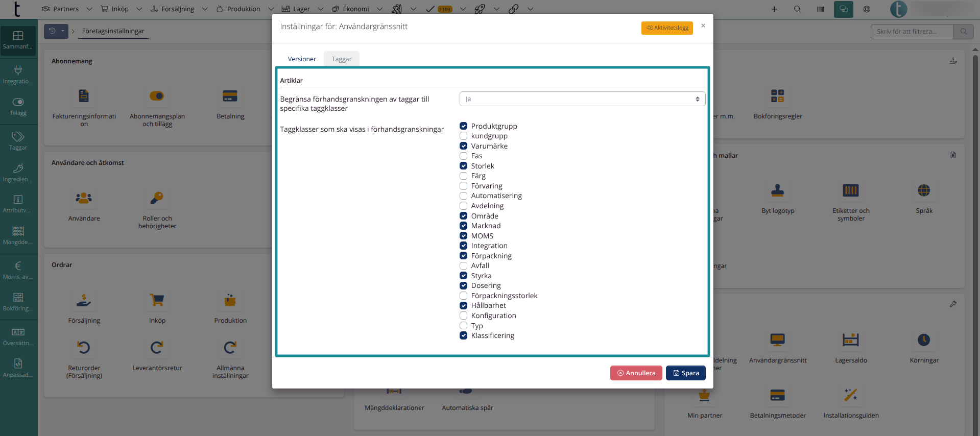
Task: Open Språk settings icon
Action: (x=924, y=190)
